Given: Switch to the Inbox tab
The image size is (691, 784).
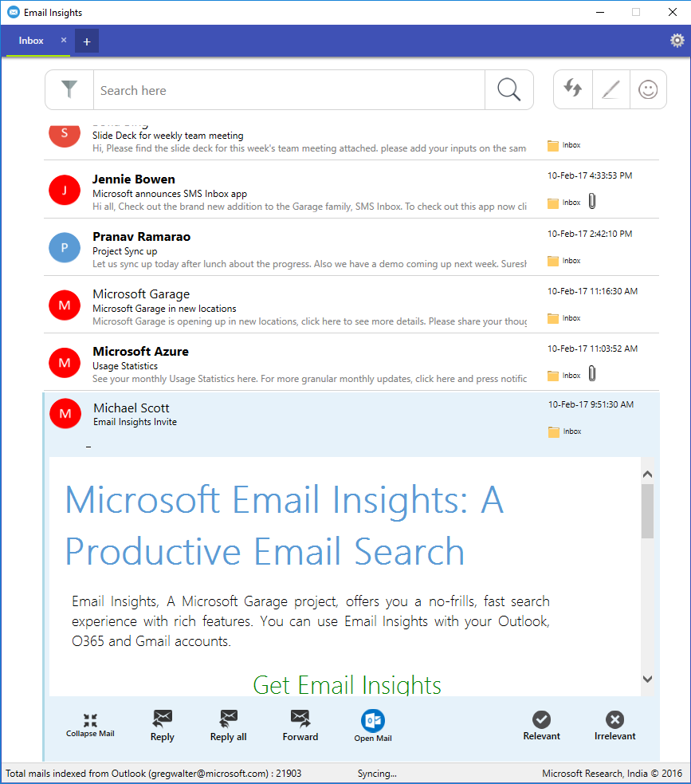Looking at the screenshot, I should pyautogui.click(x=31, y=41).
